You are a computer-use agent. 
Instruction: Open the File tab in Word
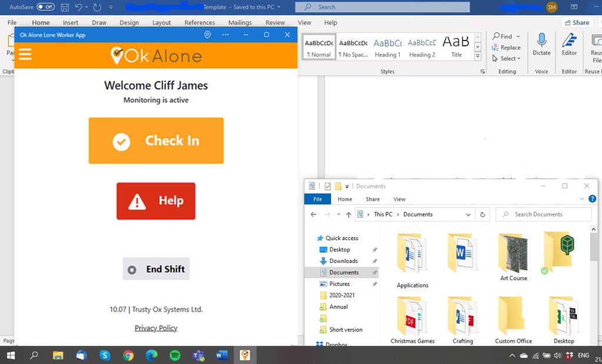tap(12, 23)
